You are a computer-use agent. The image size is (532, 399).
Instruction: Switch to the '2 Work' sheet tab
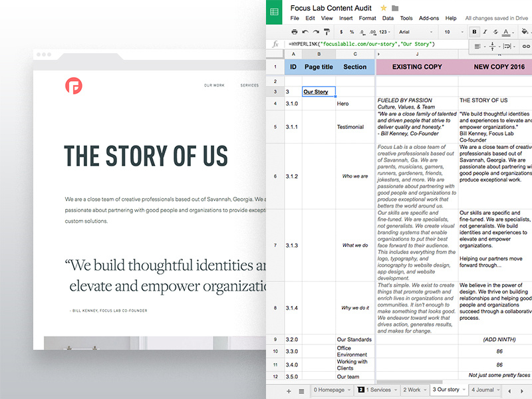point(414,390)
